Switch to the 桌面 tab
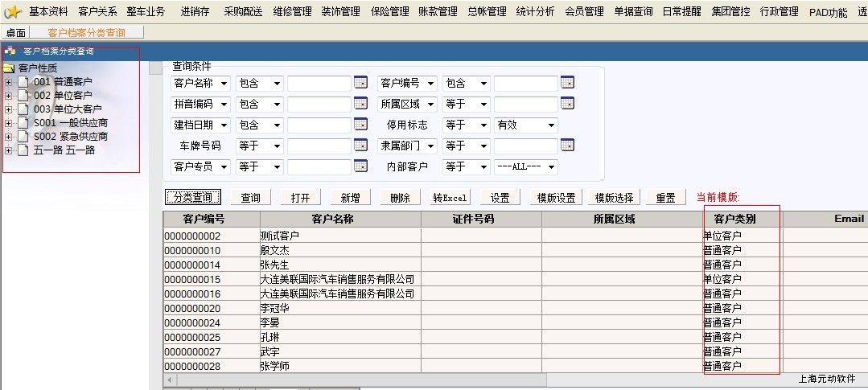 click(15, 33)
